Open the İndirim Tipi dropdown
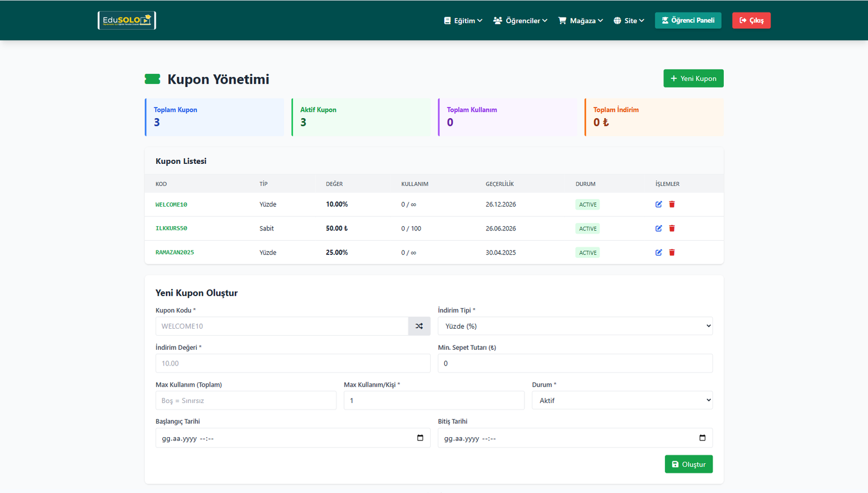The width and height of the screenshot is (868, 493). coord(575,326)
